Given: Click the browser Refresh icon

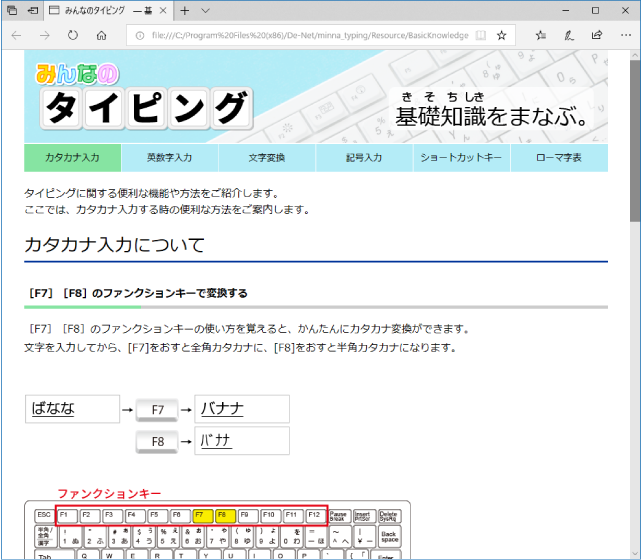Looking at the screenshot, I should click(x=72, y=35).
